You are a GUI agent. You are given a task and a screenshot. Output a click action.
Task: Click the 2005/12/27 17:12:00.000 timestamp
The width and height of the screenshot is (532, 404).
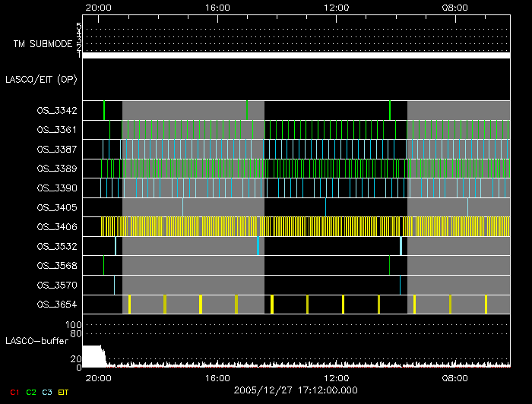click(x=294, y=390)
